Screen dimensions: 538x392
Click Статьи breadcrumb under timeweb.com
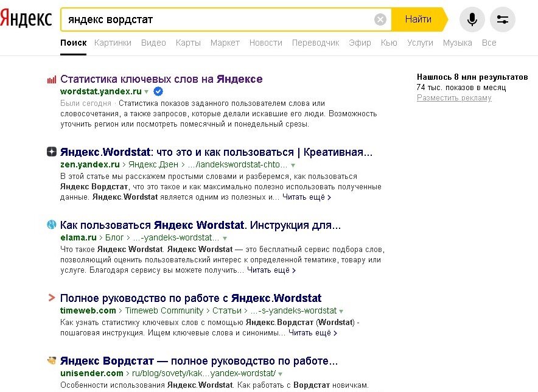pos(227,310)
